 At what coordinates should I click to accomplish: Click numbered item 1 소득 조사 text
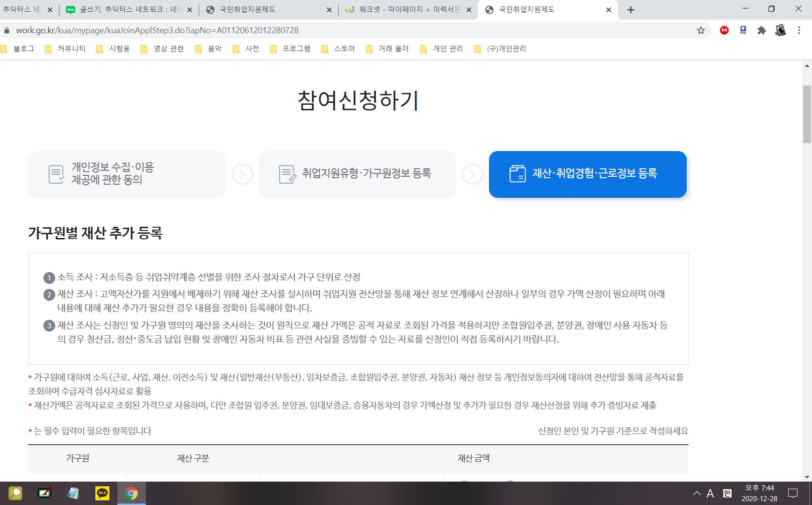(x=209, y=277)
